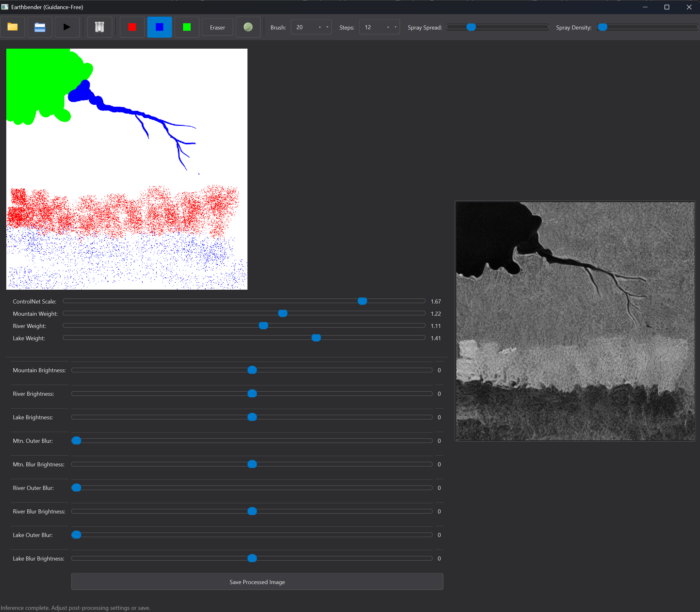Activate the Eraser tool
The image size is (700, 612).
click(217, 27)
